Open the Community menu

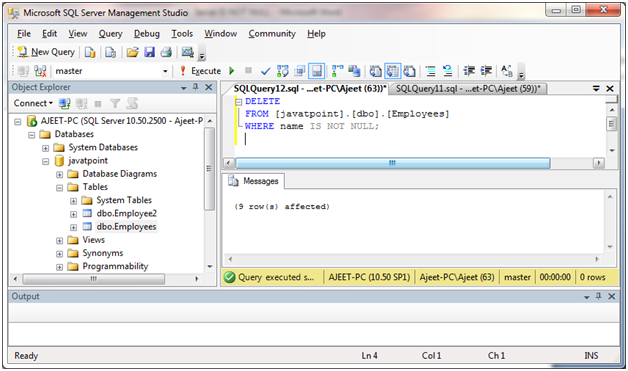(x=272, y=34)
